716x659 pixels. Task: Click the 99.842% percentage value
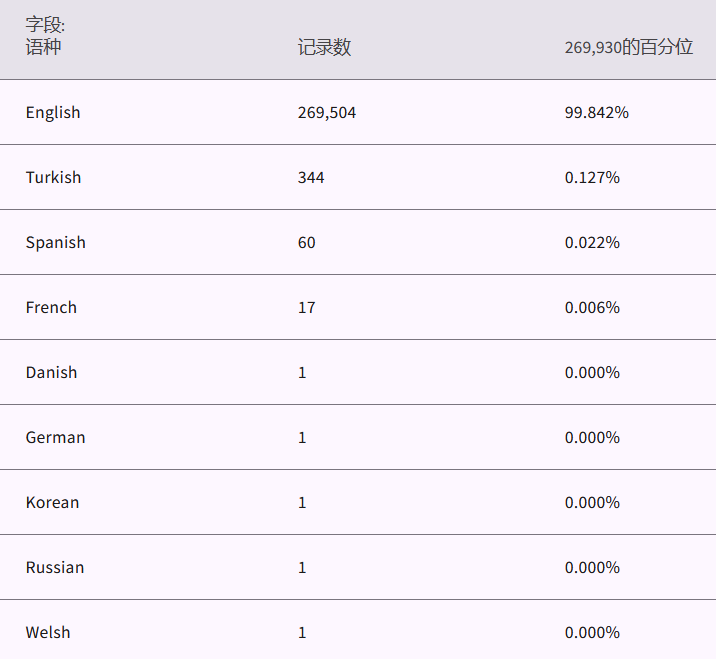[x=596, y=113]
